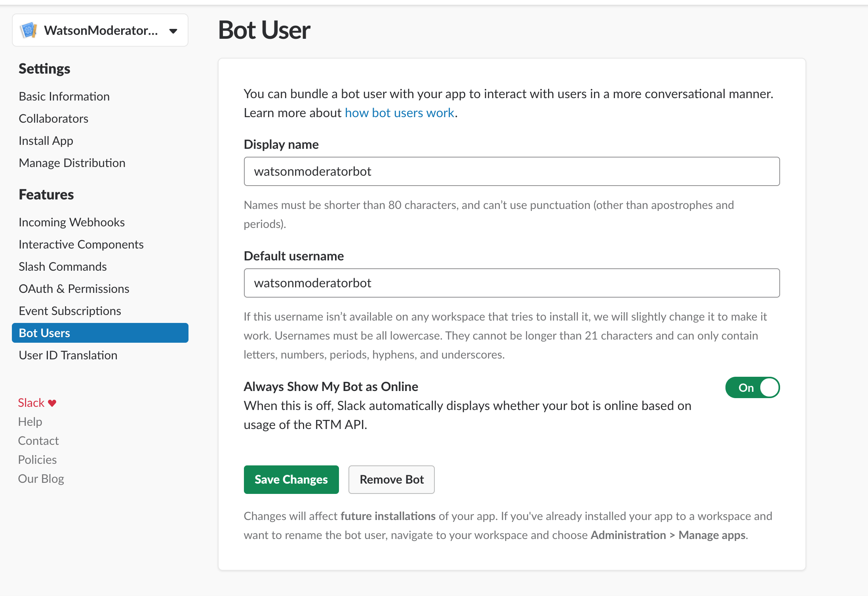The height and width of the screenshot is (596, 868).
Task: Open 'how bot users work' link
Action: tap(399, 113)
